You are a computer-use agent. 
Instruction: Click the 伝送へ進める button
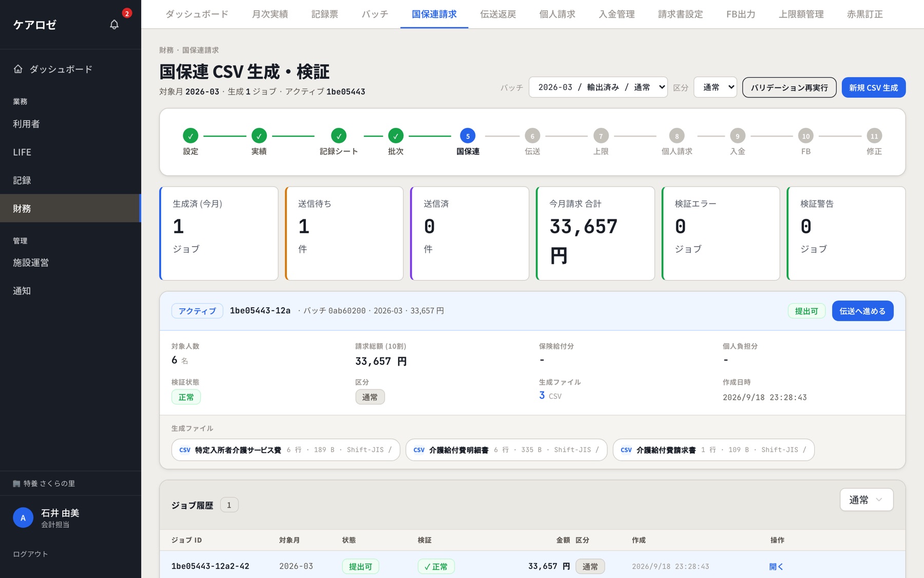(862, 311)
